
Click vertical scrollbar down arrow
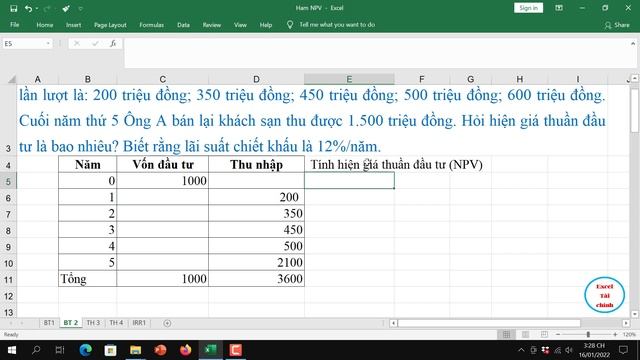(635, 314)
